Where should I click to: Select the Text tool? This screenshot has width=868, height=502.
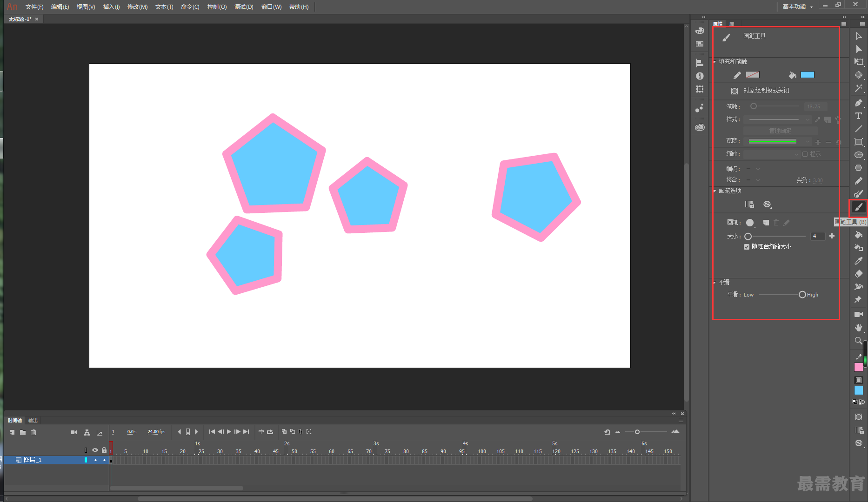click(859, 116)
